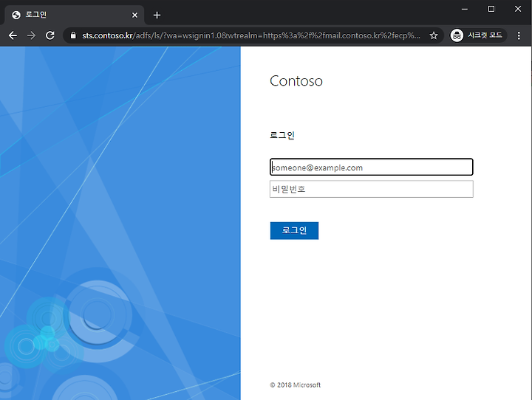Click the 로그인 form heading
The image size is (532, 400).
tap(282, 135)
